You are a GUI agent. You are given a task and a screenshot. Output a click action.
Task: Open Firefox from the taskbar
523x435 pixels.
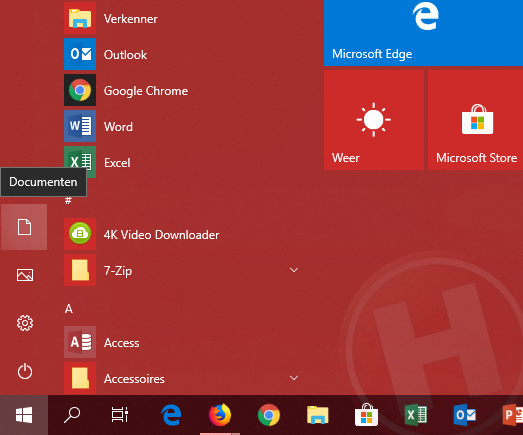[x=220, y=415]
